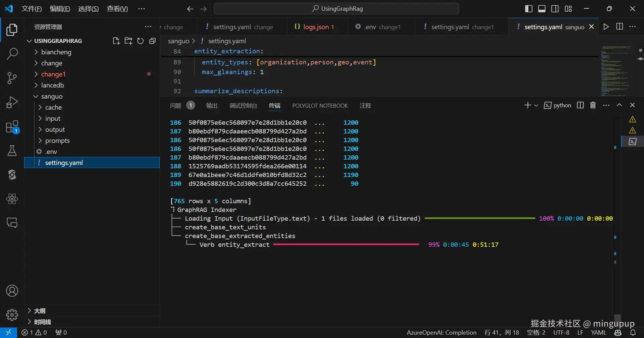Open the Extensions view
The height and width of the screenshot is (338, 644).
pos(12,127)
